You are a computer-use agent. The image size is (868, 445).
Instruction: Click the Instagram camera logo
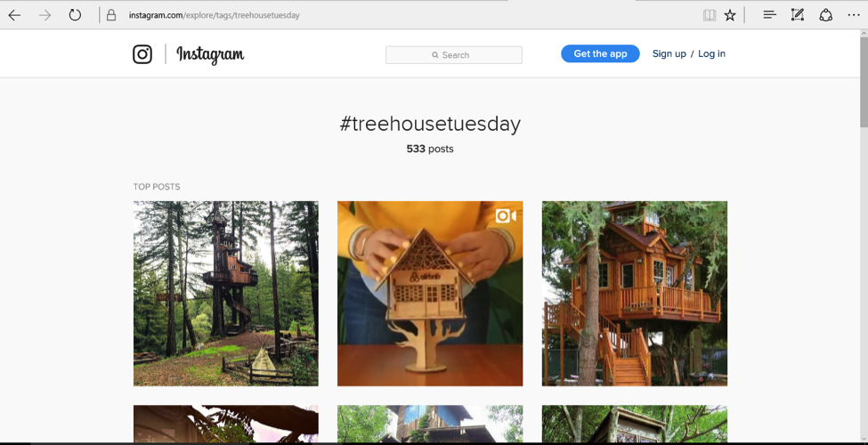pyautogui.click(x=142, y=54)
